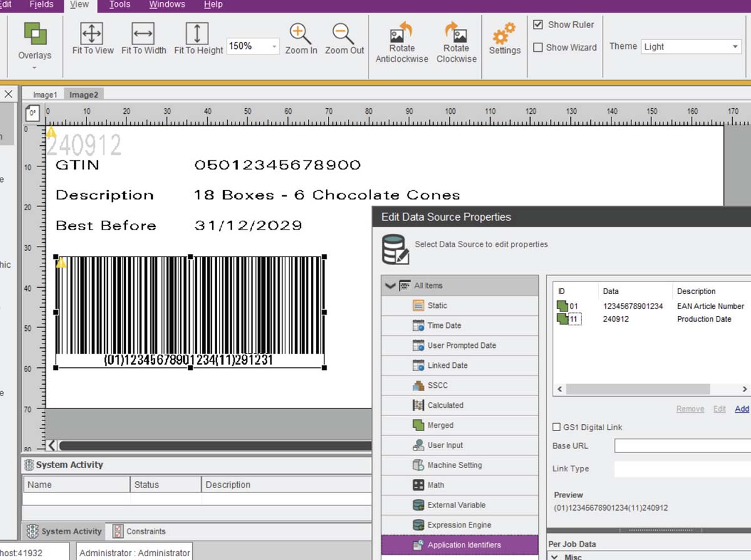Select the Merged data source
The width and height of the screenshot is (751, 560).
(x=460, y=425)
